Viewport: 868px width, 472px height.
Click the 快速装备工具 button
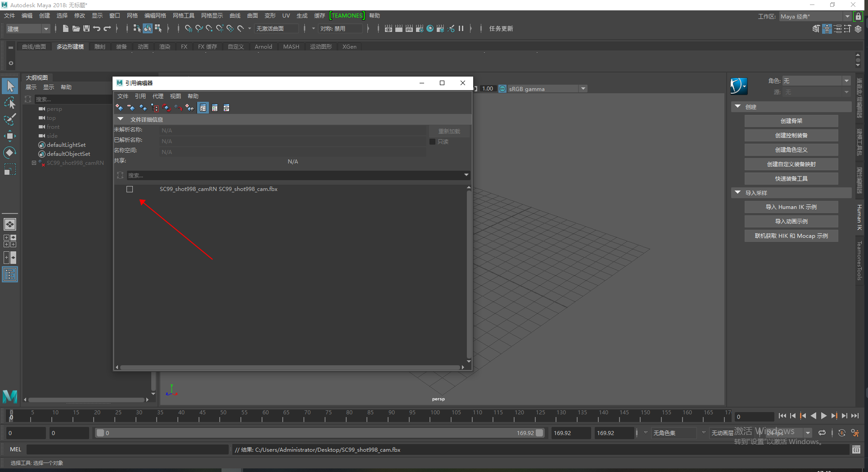(791, 179)
